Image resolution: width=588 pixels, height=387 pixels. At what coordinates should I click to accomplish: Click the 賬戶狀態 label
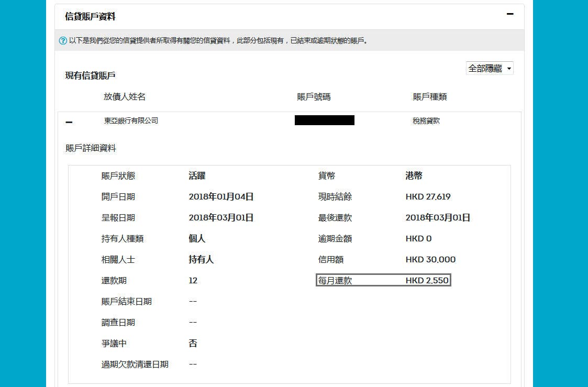[x=118, y=176]
